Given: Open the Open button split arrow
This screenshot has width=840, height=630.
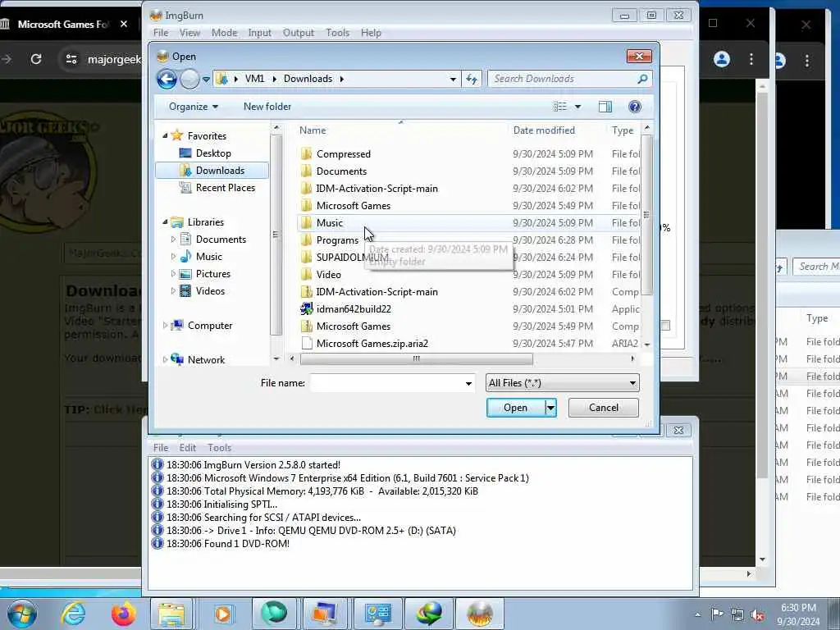Looking at the screenshot, I should [x=550, y=408].
